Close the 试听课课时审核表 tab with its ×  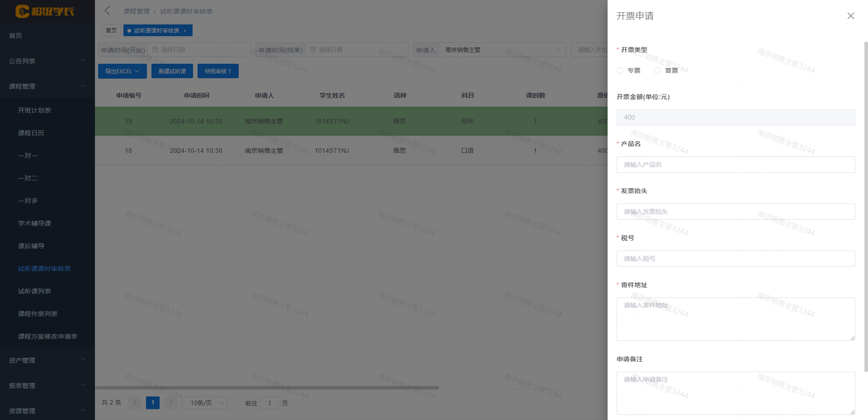[185, 30]
